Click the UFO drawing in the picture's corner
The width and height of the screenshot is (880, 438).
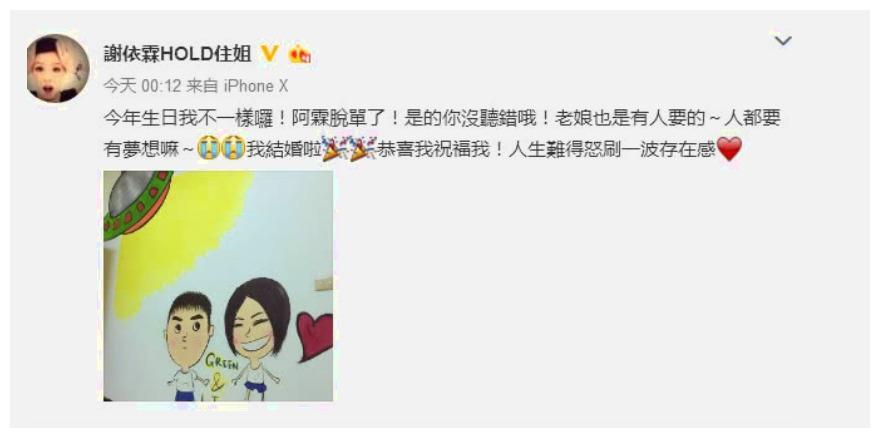click(137, 203)
